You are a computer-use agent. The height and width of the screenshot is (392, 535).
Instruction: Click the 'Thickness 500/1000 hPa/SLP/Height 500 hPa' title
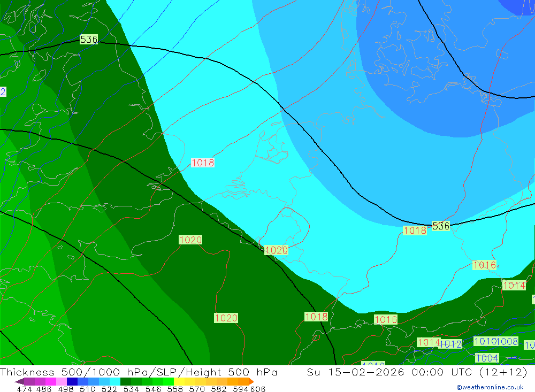139,372
